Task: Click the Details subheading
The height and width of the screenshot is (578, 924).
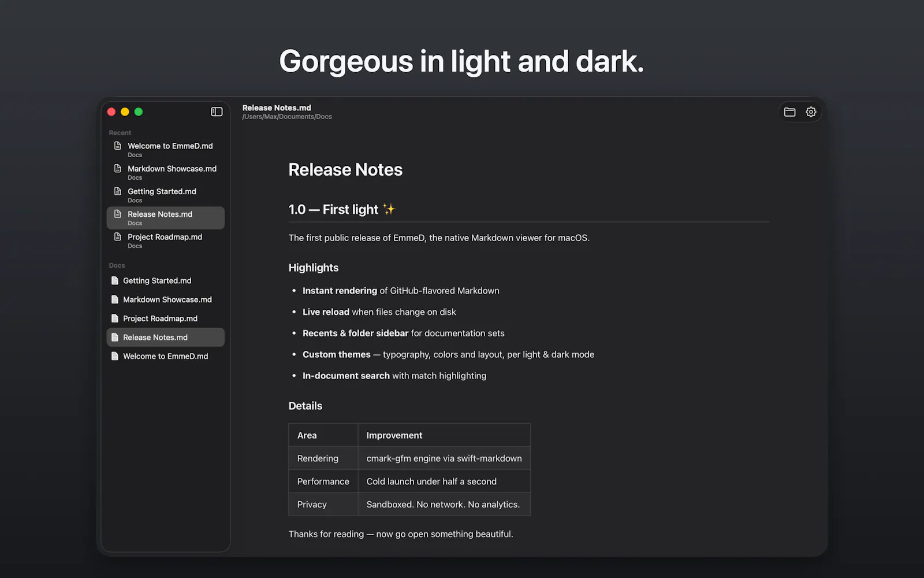Action: (305, 406)
